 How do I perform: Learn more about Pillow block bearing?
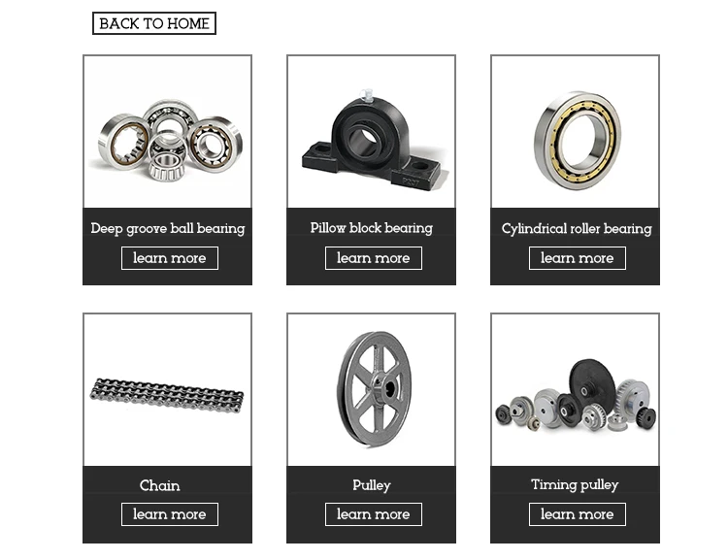374,258
